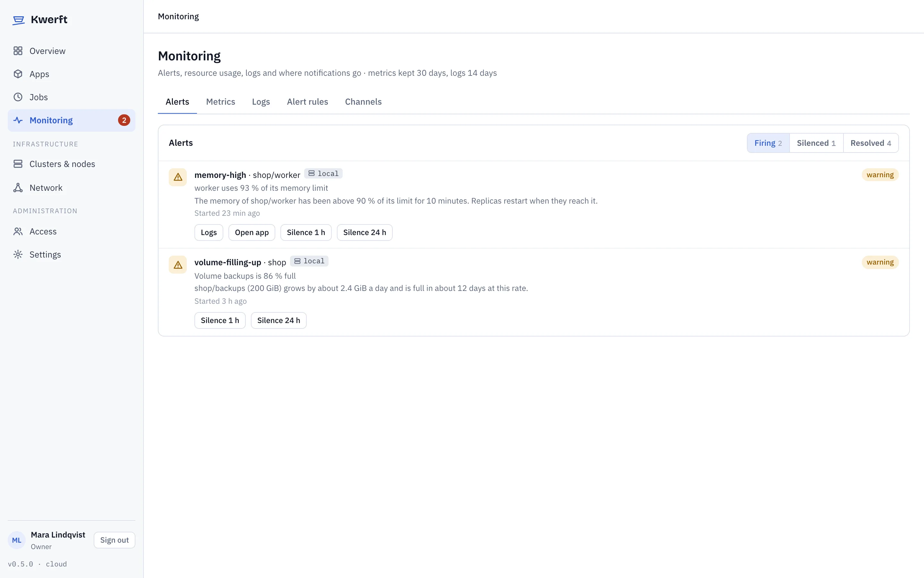The image size is (924, 578).
Task: Click Open app on memory-high alert
Action: [252, 232]
